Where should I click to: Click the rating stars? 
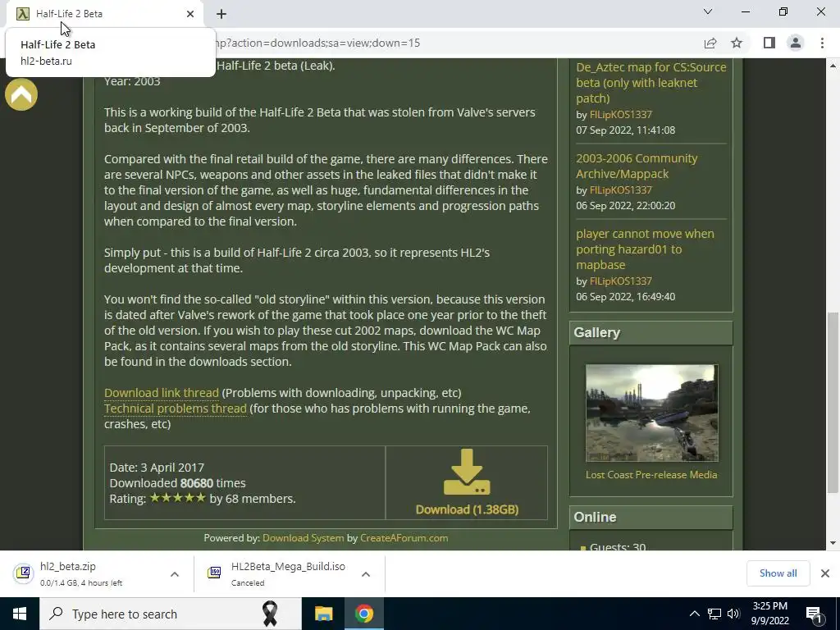point(178,498)
